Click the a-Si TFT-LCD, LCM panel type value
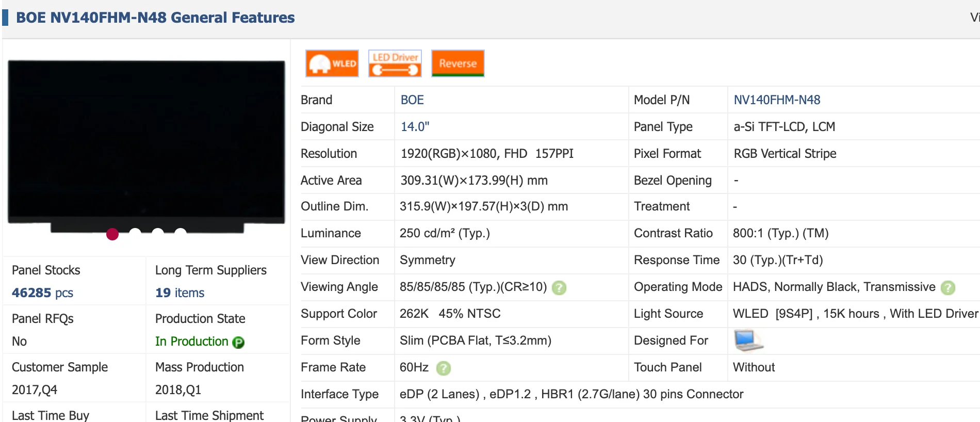This screenshot has height=422, width=980. [x=785, y=127]
